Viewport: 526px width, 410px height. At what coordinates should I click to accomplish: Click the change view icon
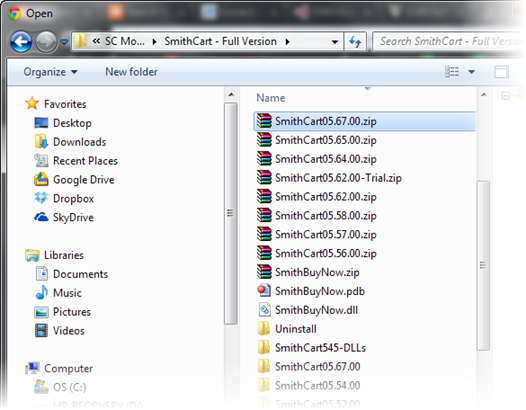point(452,71)
